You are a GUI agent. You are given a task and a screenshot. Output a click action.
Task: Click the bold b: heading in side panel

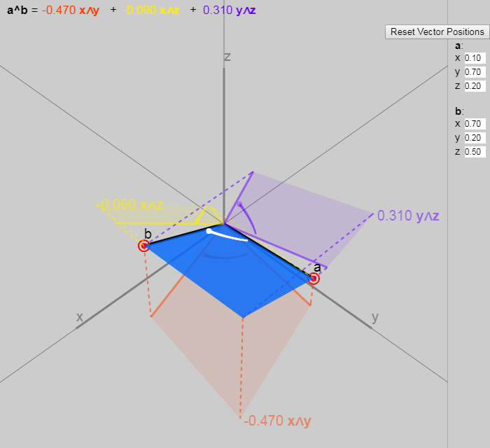[459, 111]
